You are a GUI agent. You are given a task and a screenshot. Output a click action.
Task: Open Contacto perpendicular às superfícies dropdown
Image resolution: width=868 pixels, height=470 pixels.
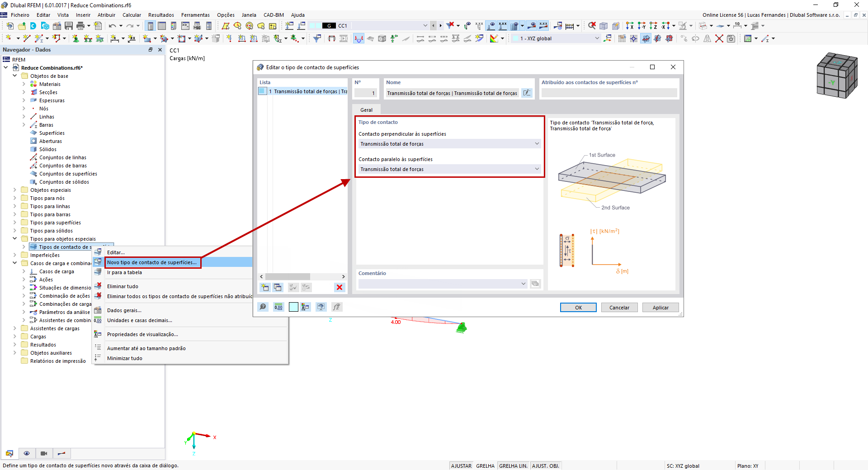point(450,144)
